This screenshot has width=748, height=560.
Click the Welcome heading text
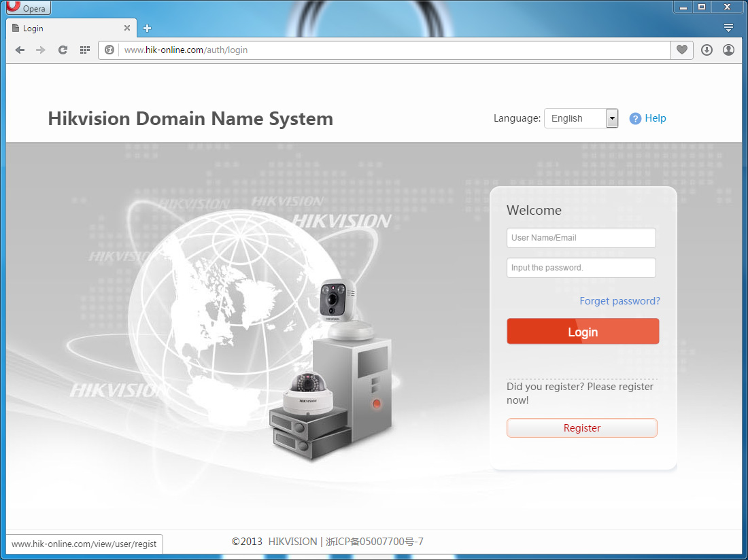(534, 210)
